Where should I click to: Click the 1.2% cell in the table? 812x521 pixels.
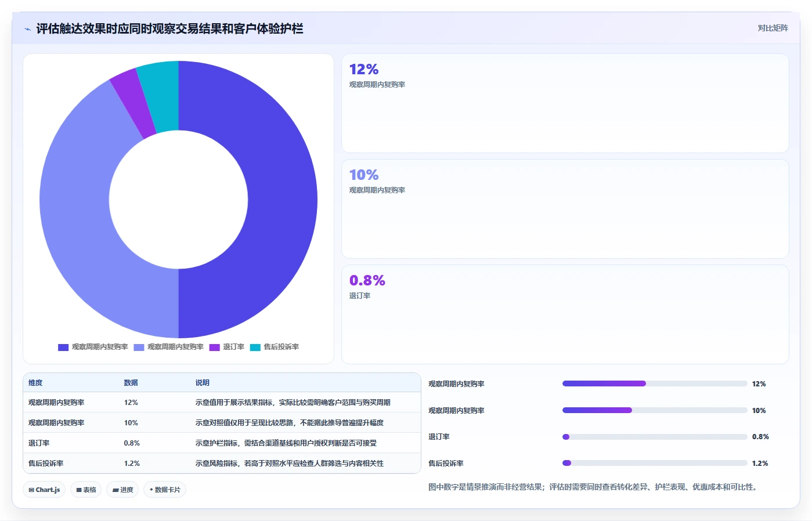tap(132, 464)
